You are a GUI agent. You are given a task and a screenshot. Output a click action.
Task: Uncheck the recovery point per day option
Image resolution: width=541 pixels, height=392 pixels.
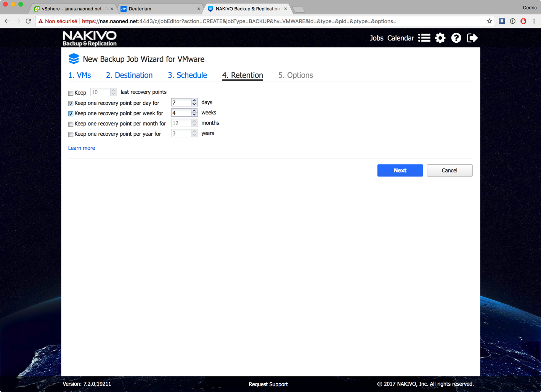click(x=71, y=103)
